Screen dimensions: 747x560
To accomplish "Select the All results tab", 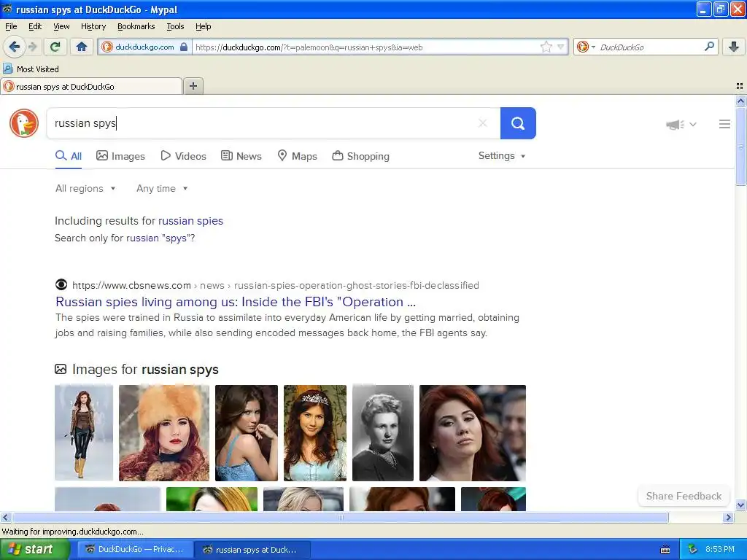I will (x=69, y=156).
